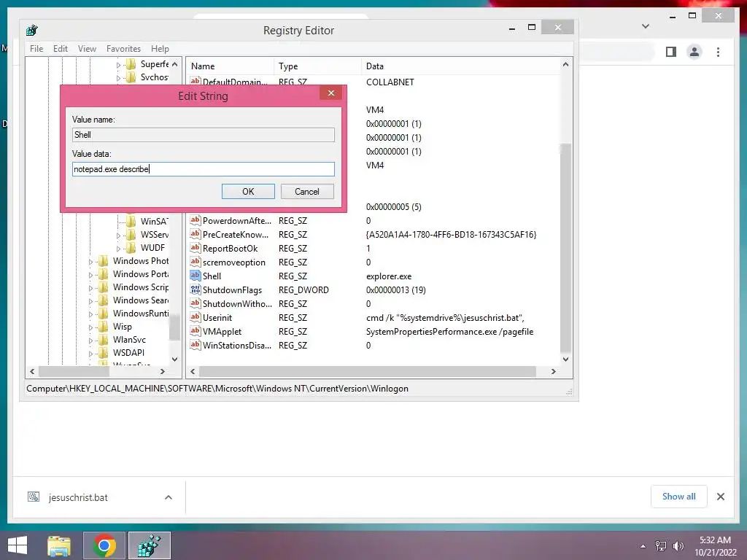The height and width of the screenshot is (560, 747).
Task: Confirm Edit String with OK
Action: [248, 192]
